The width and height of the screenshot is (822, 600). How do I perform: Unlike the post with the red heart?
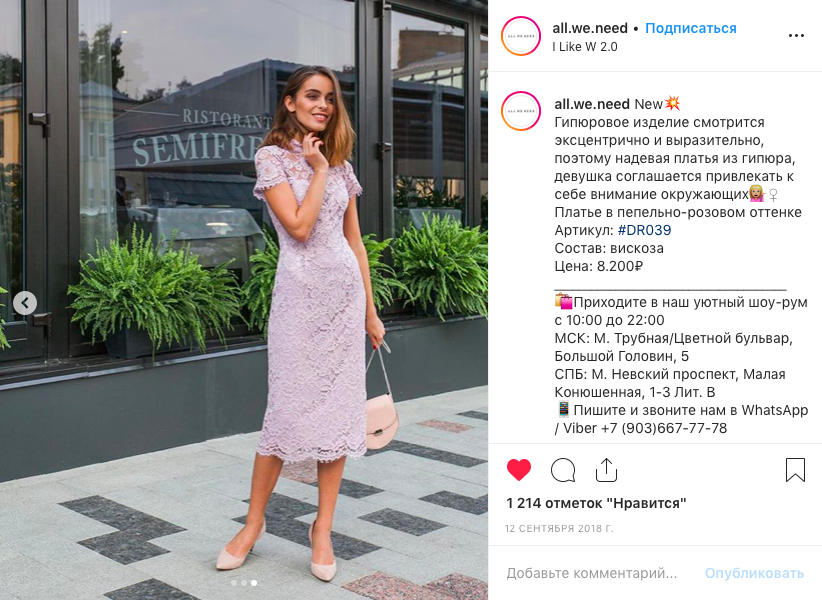tap(519, 470)
